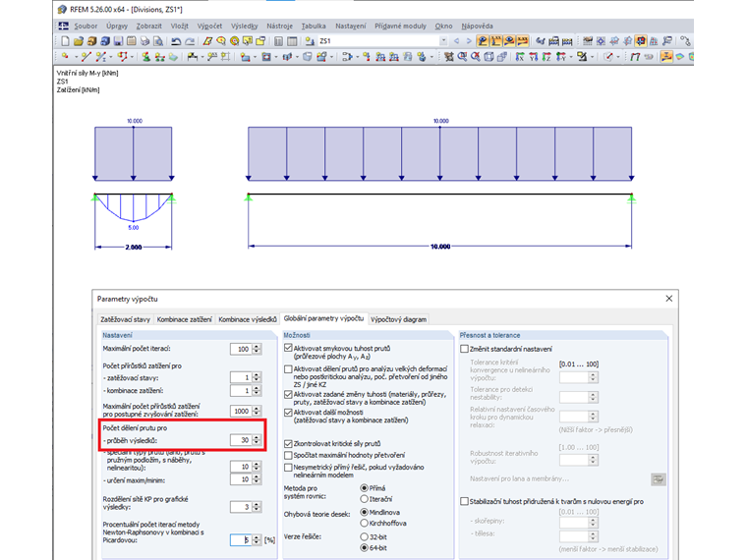Click isometric wireframe cube icon

coord(488,57)
